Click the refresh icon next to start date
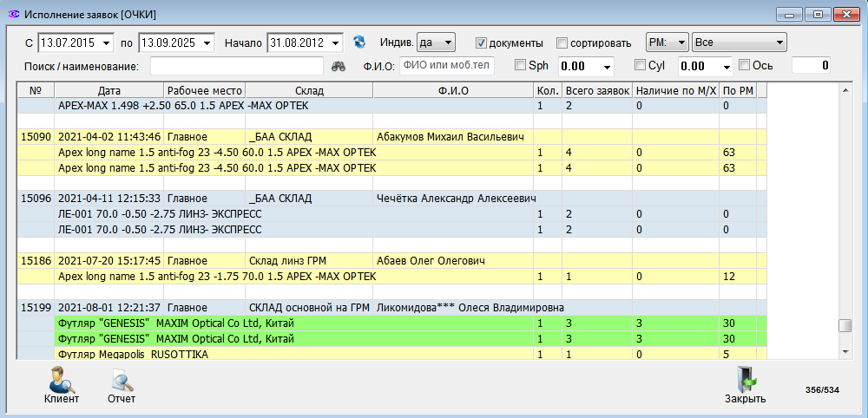Screen dimensions: 868x418 point(359,42)
